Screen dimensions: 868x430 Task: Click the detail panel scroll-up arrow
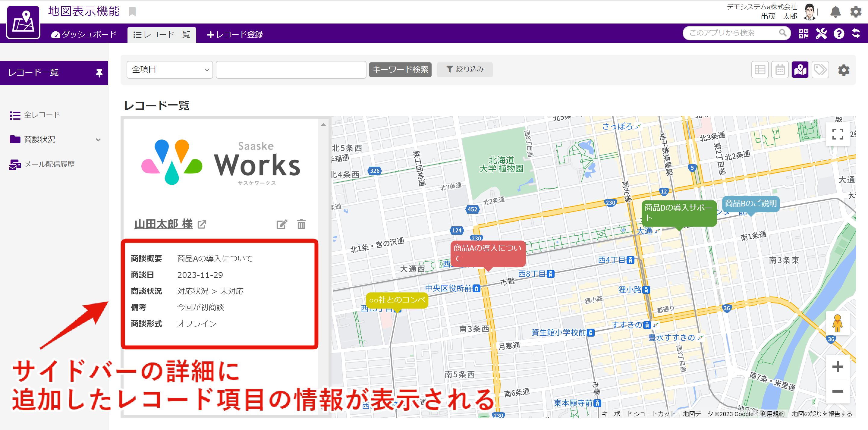pos(323,125)
